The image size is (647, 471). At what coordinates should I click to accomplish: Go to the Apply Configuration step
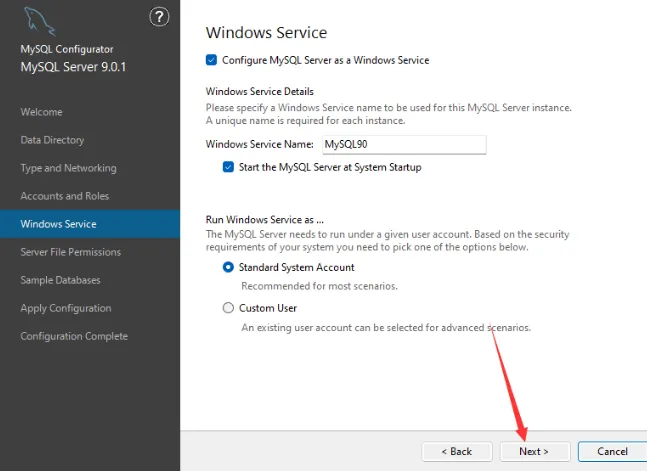coord(66,308)
